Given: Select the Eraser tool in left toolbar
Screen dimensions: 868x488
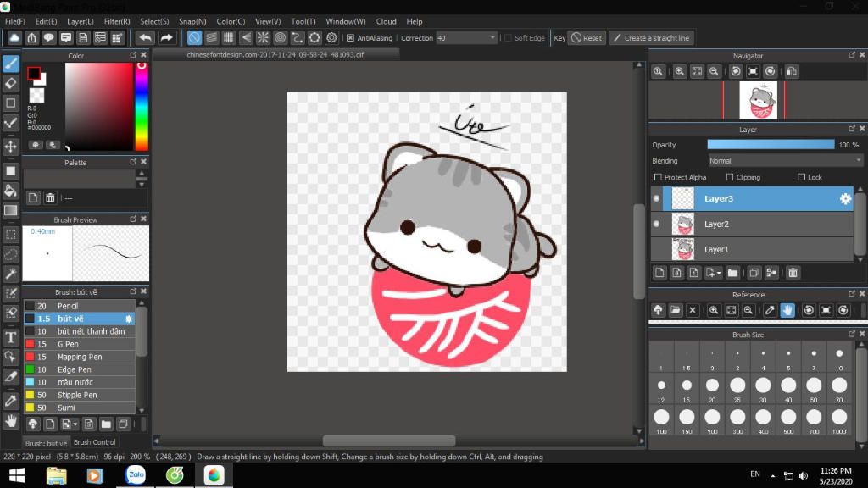Looking at the screenshot, I should pyautogui.click(x=11, y=83).
